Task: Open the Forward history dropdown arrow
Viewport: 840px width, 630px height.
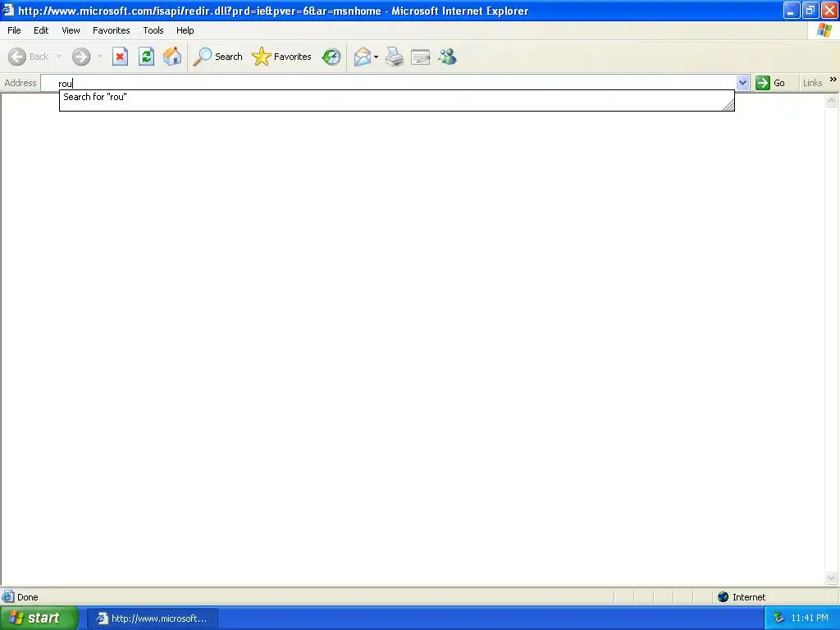Action: pos(100,57)
